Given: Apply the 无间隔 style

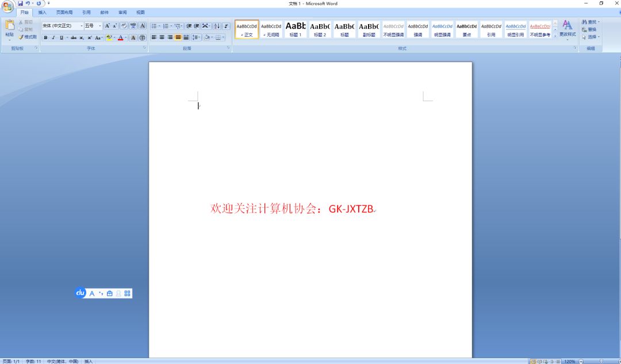Looking at the screenshot, I should (x=271, y=30).
